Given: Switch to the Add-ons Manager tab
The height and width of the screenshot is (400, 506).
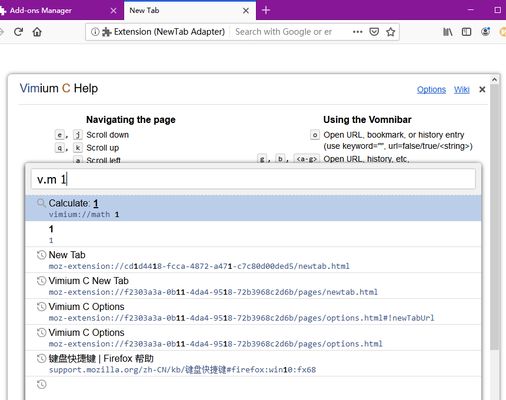Looking at the screenshot, I should tap(60, 10).
